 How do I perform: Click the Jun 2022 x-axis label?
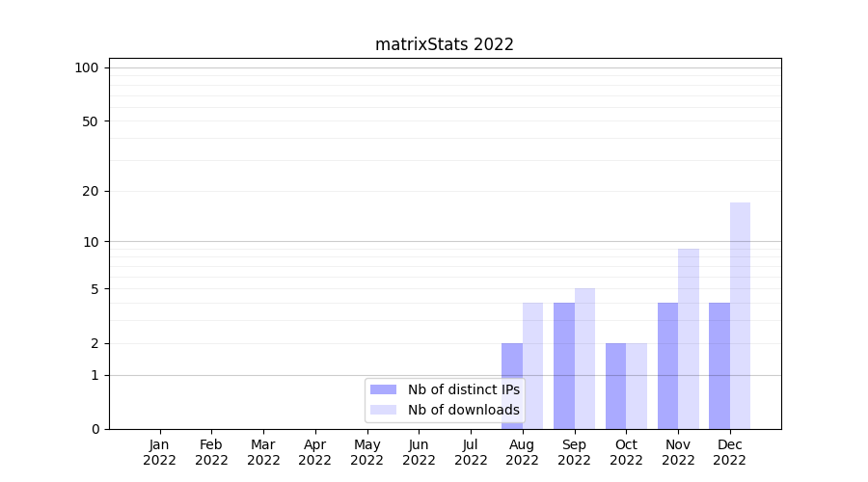(419, 452)
